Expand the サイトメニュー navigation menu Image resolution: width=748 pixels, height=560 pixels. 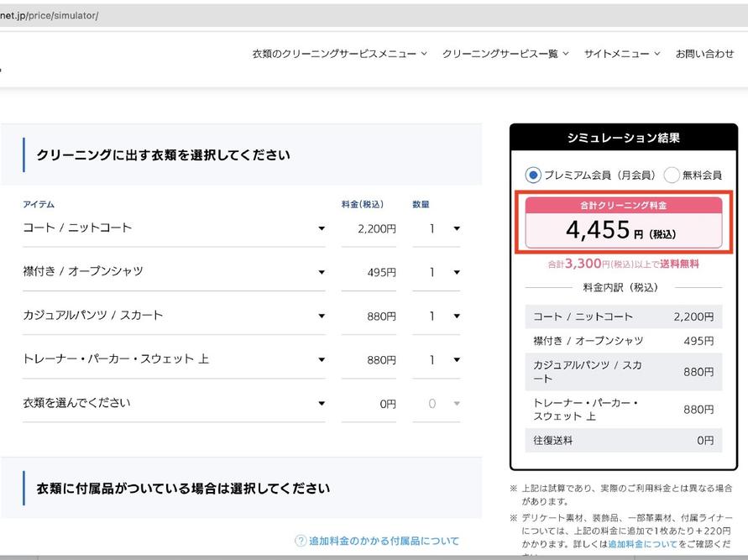(621, 54)
